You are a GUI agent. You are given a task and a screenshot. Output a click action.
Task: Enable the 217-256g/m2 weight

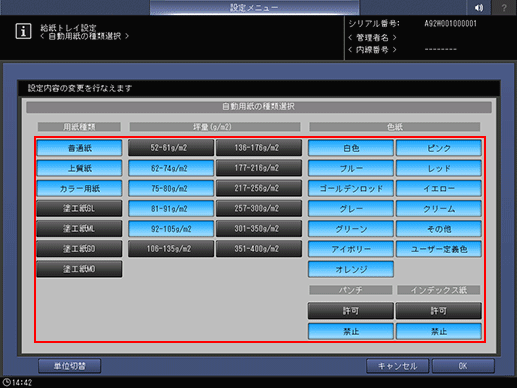pos(259,188)
